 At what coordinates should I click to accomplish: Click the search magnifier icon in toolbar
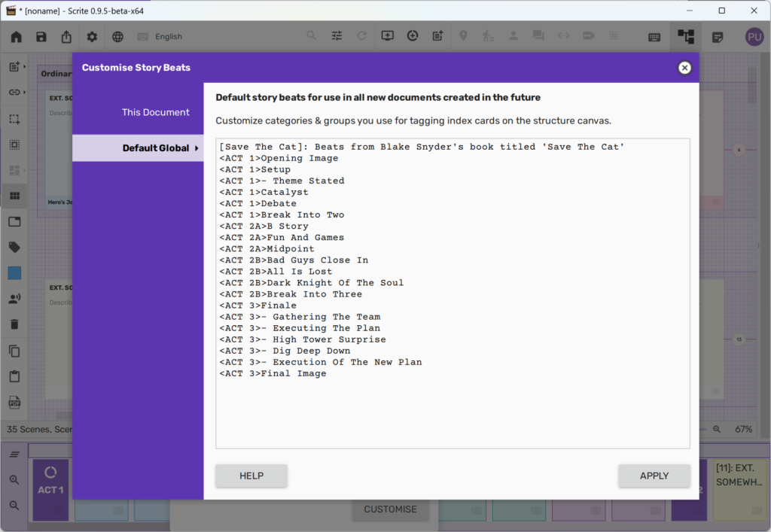(311, 36)
